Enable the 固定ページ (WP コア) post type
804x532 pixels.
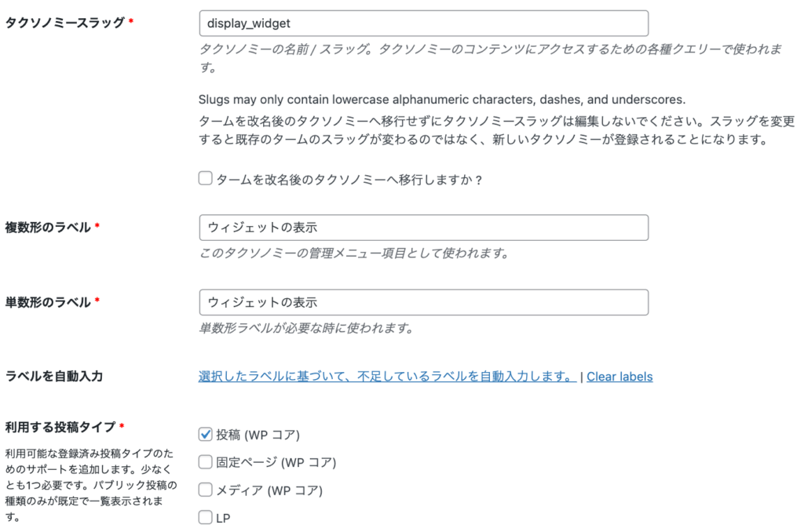pyautogui.click(x=205, y=462)
